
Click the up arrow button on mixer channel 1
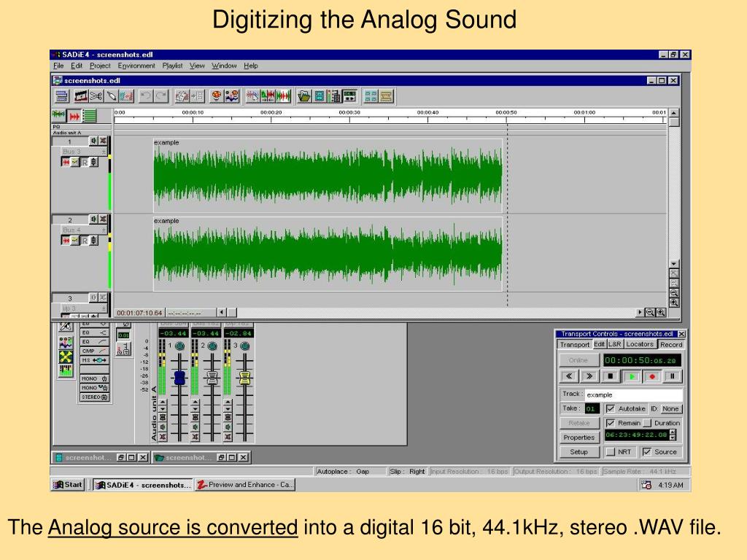pos(163,402)
